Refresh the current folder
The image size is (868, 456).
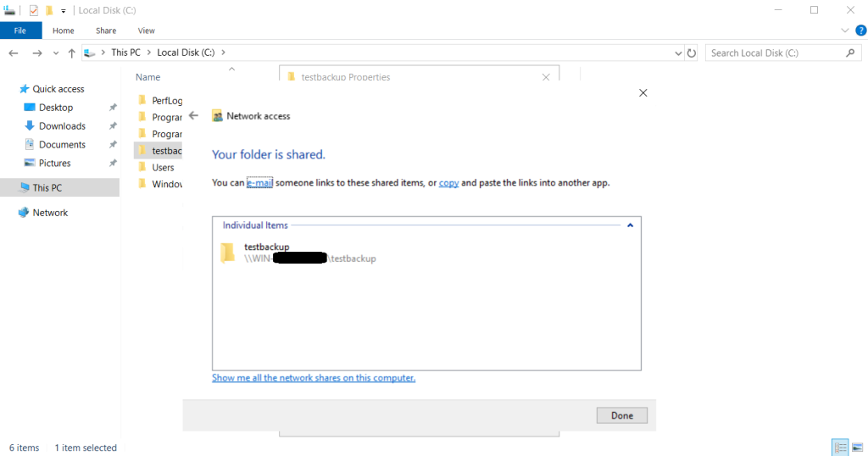pos(692,53)
